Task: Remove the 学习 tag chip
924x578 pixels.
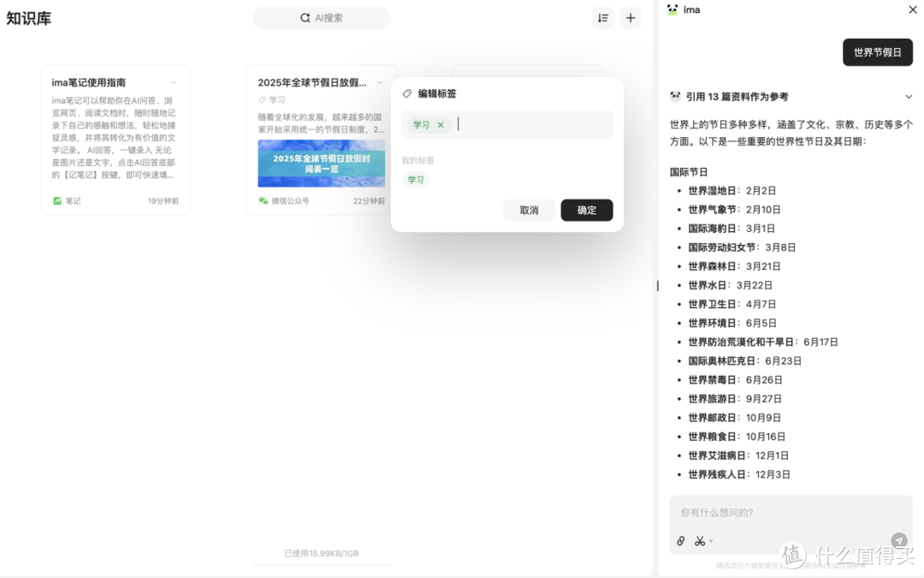Action: tap(441, 124)
